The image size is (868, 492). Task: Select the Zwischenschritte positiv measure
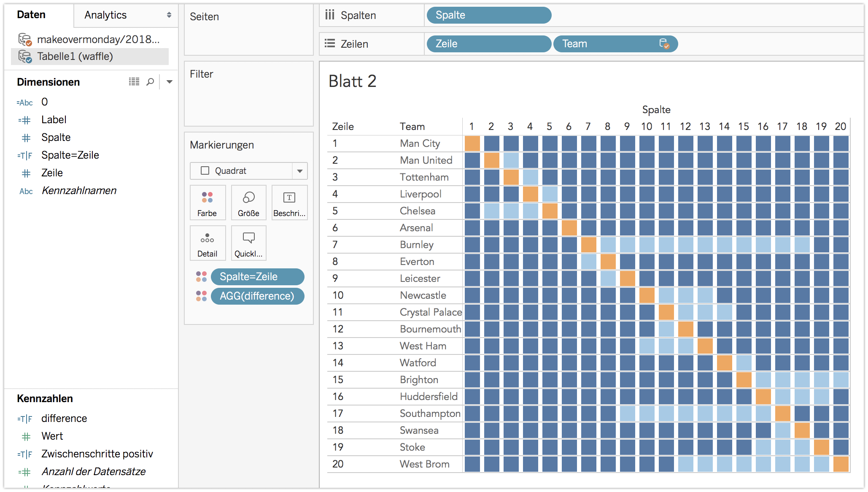point(97,454)
